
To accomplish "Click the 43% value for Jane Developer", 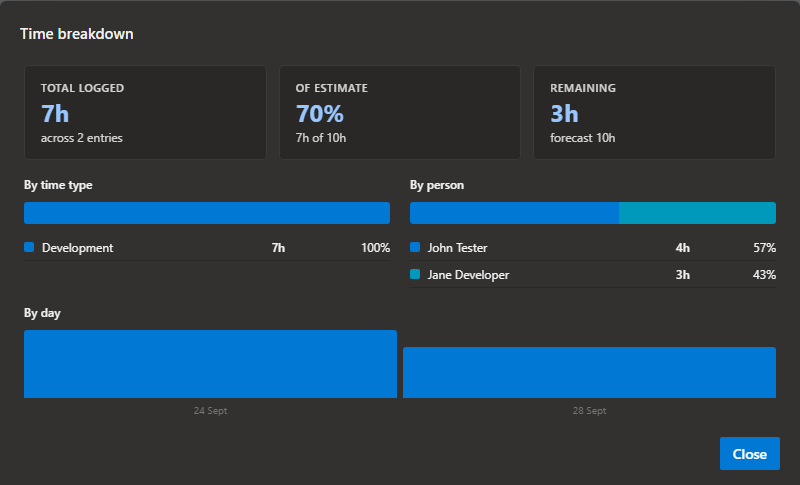I will 764,275.
